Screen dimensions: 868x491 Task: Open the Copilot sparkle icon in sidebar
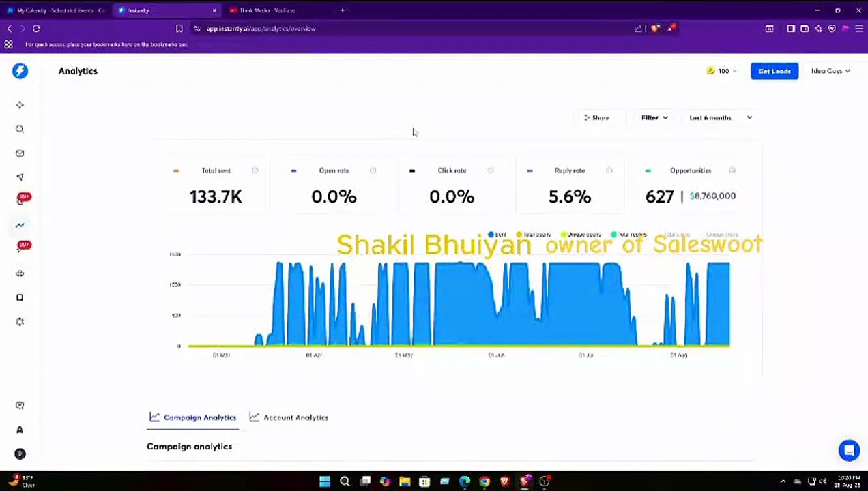coord(20,105)
